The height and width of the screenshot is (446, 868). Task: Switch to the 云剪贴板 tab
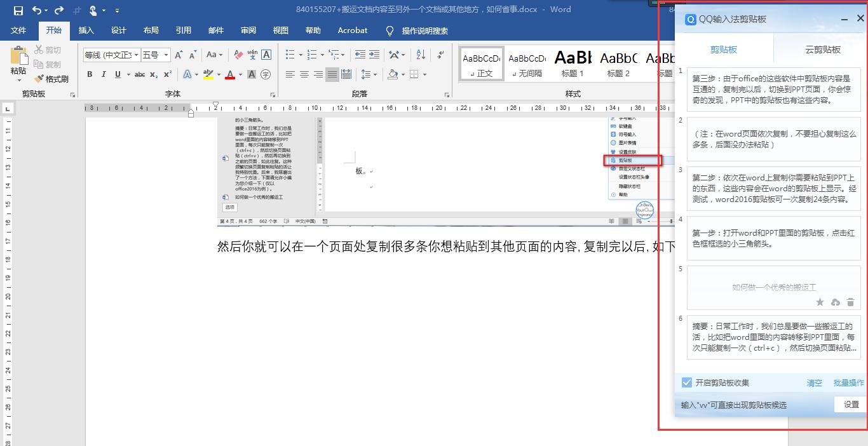click(822, 50)
